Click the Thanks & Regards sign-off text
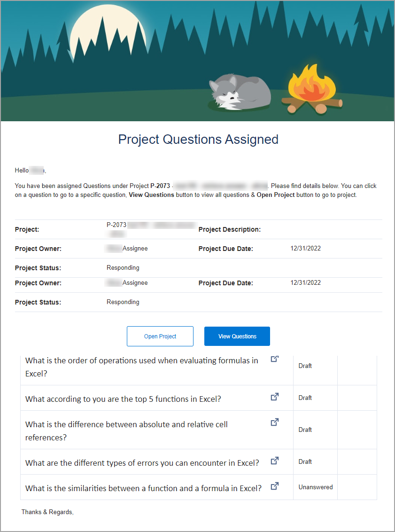The height and width of the screenshot is (532, 395). [x=47, y=512]
